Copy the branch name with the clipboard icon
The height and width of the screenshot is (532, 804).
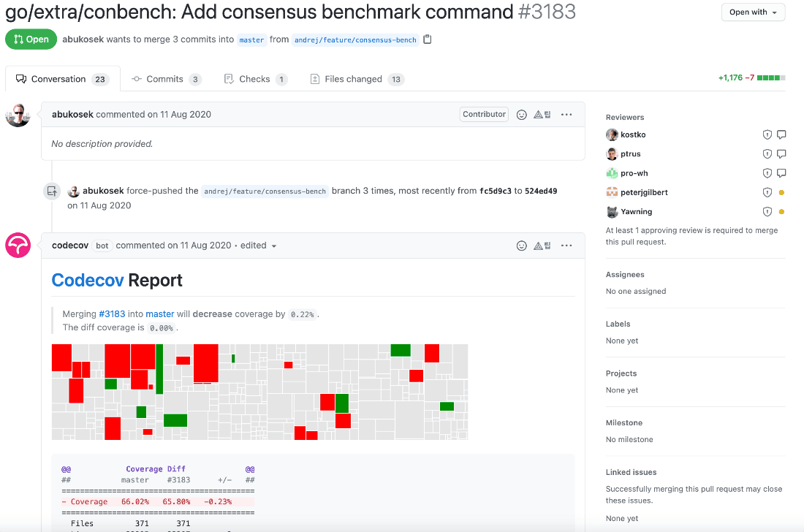tap(427, 39)
